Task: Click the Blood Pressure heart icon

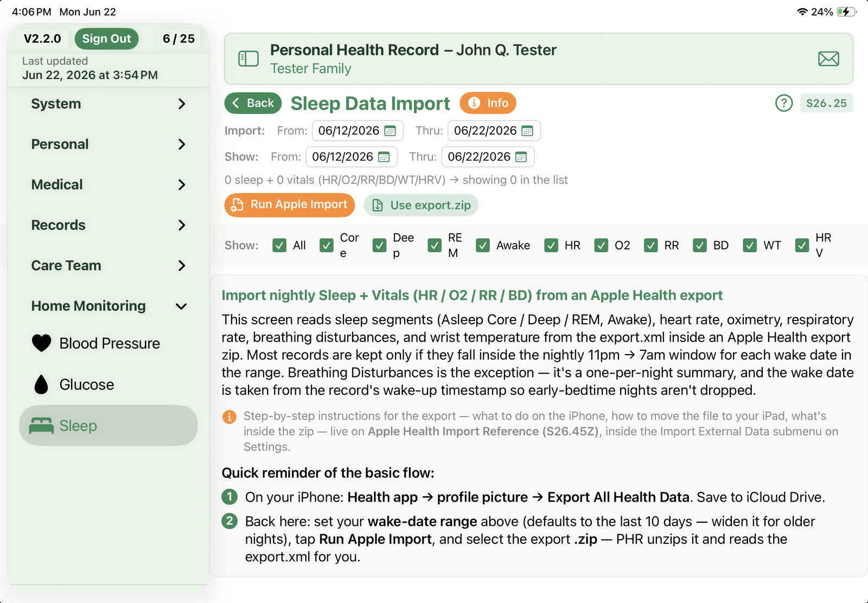Action: pyautogui.click(x=41, y=343)
